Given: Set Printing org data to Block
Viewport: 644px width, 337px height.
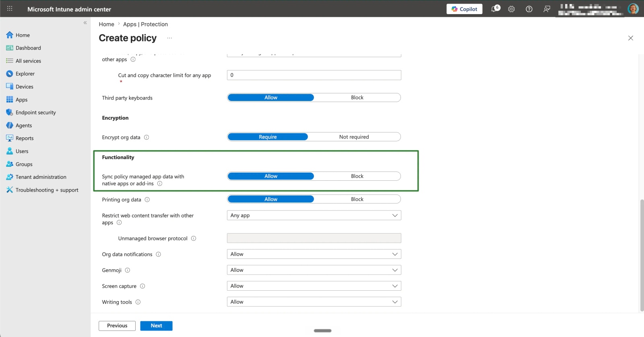Looking at the screenshot, I should click(x=357, y=199).
